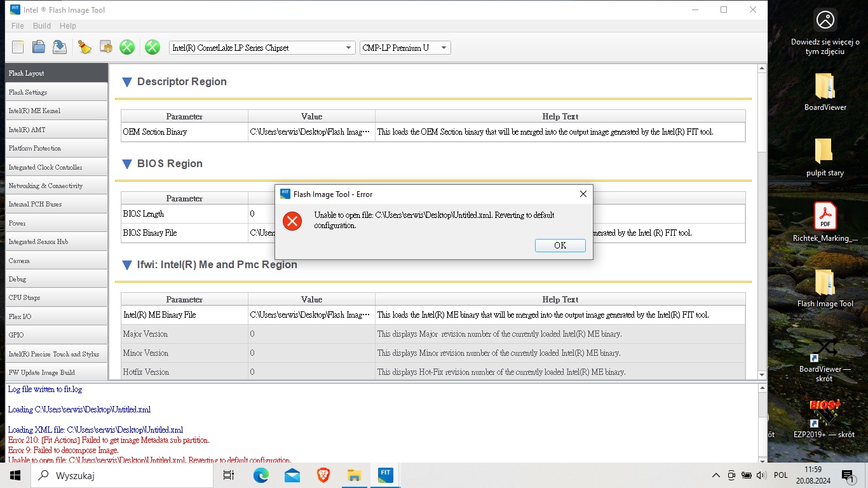The image size is (868, 488).
Task: Select the Flash Layout tab
Action: [x=57, y=73]
